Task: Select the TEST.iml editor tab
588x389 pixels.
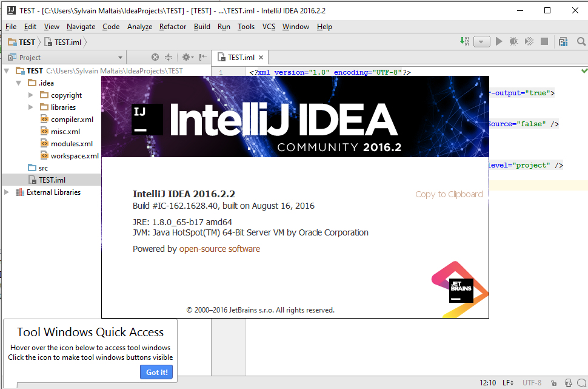Action: pyautogui.click(x=241, y=58)
